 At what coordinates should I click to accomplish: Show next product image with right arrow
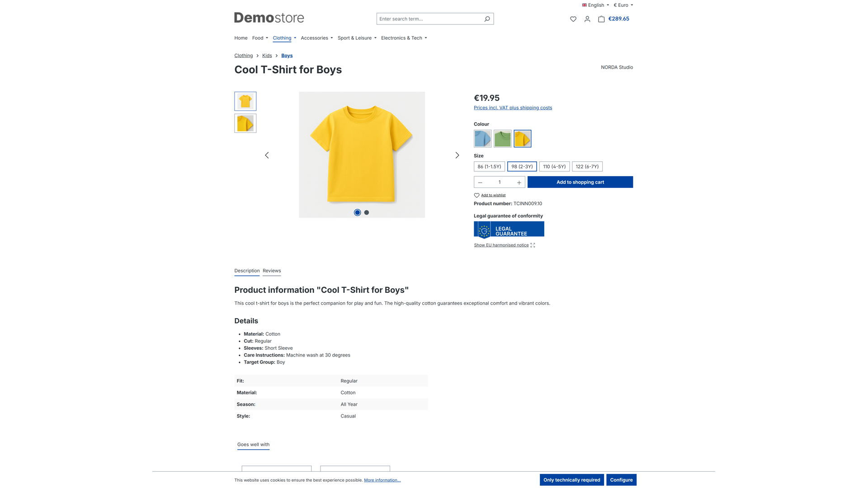click(x=457, y=155)
